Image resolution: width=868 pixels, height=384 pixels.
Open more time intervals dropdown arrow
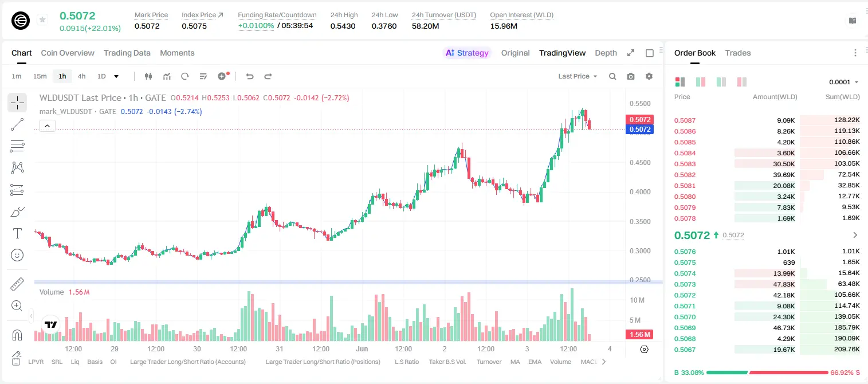pos(116,76)
